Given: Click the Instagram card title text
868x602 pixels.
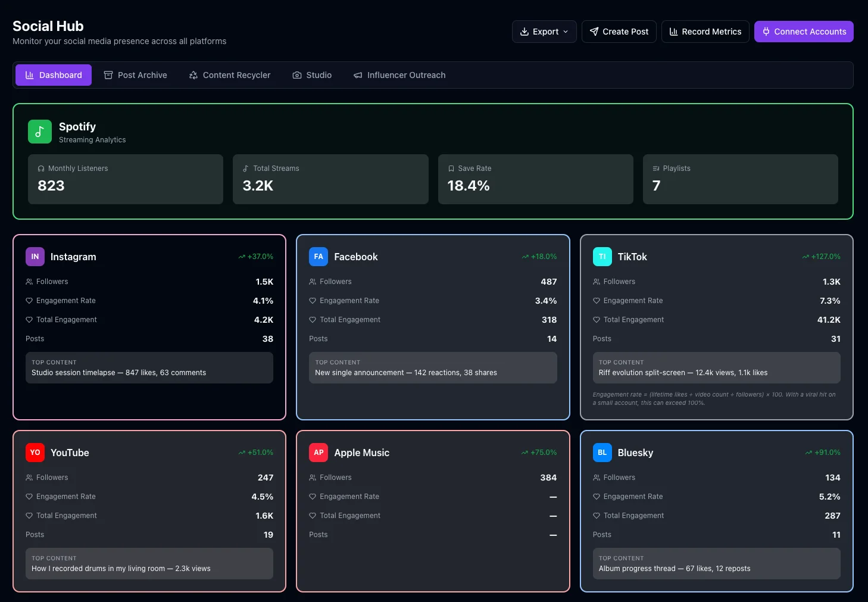Looking at the screenshot, I should pyautogui.click(x=73, y=257).
